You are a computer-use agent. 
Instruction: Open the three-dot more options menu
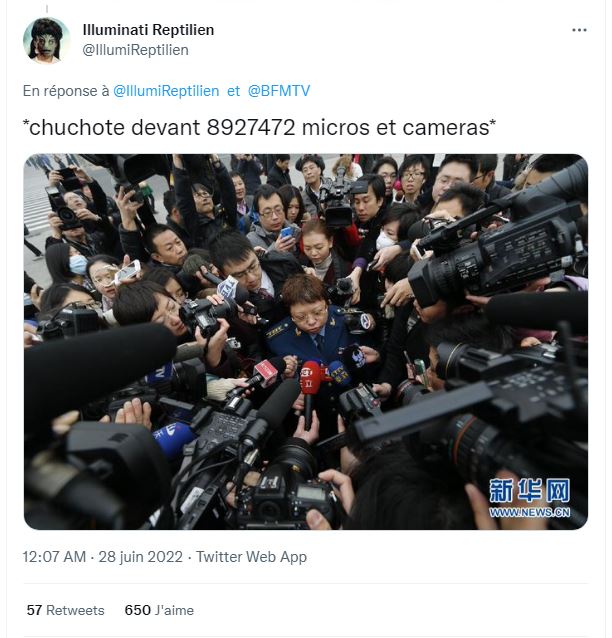[x=579, y=30]
